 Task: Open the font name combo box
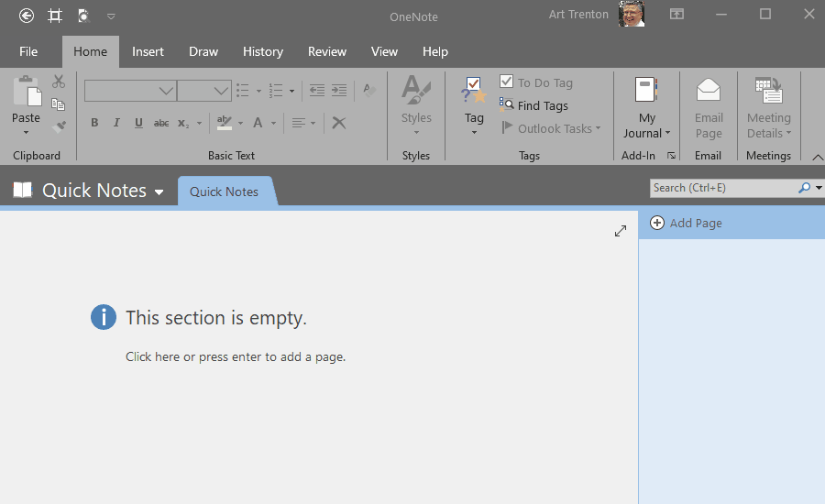click(x=130, y=91)
